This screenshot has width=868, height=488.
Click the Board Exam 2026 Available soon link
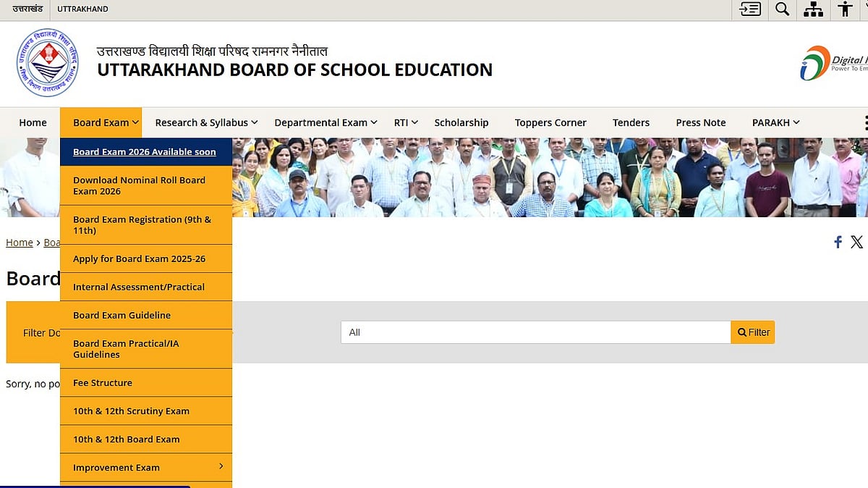click(x=144, y=152)
